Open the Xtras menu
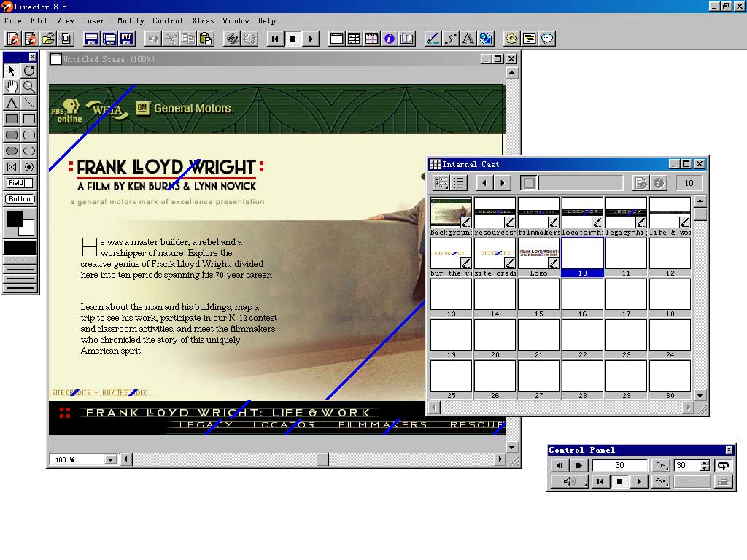Image resolution: width=747 pixels, height=560 pixels. (203, 20)
